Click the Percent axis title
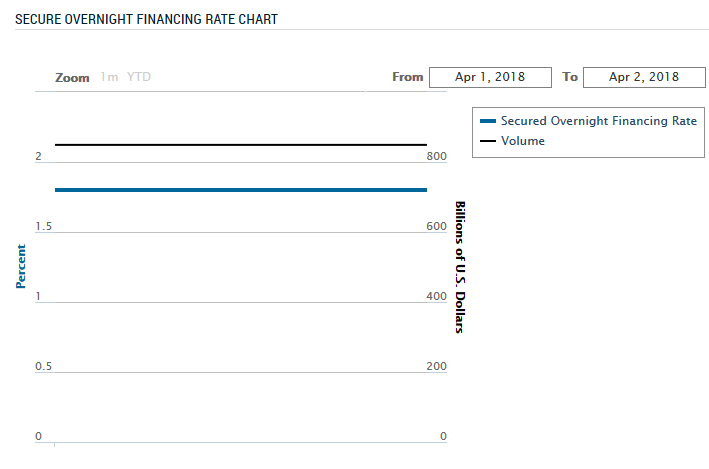This screenshot has width=709, height=469. click(x=21, y=266)
